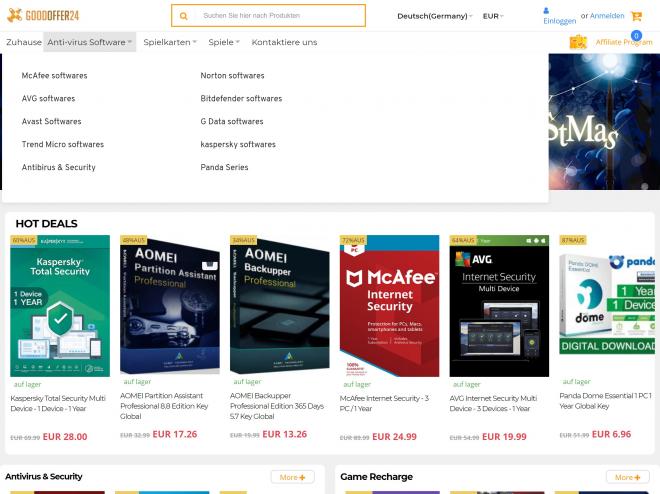Click Panda Dome Essential 1 PC title
The height and width of the screenshot is (494, 660).
[x=606, y=401]
